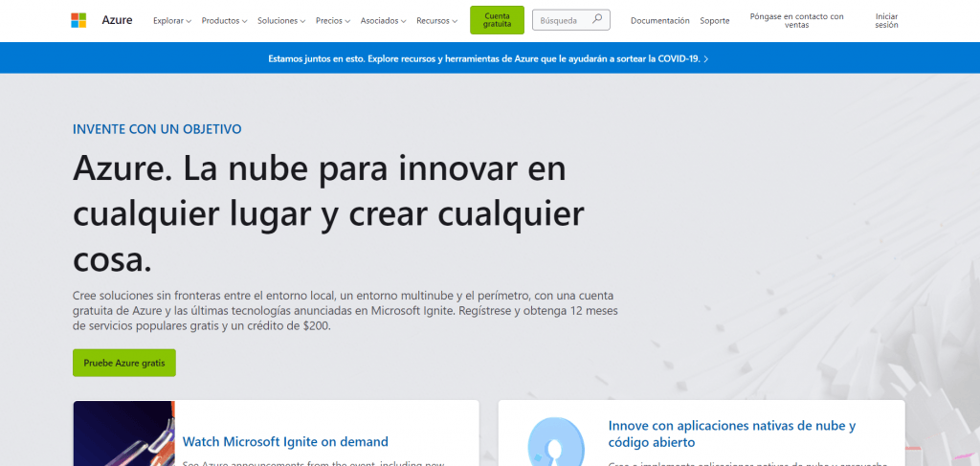The width and height of the screenshot is (980, 466).
Task: Expand the Productos dropdown menu
Action: (224, 21)
